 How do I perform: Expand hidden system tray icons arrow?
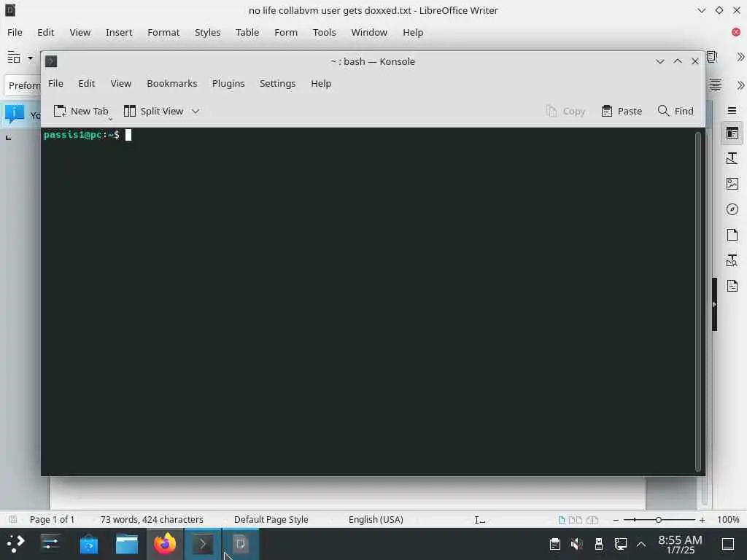641,544
